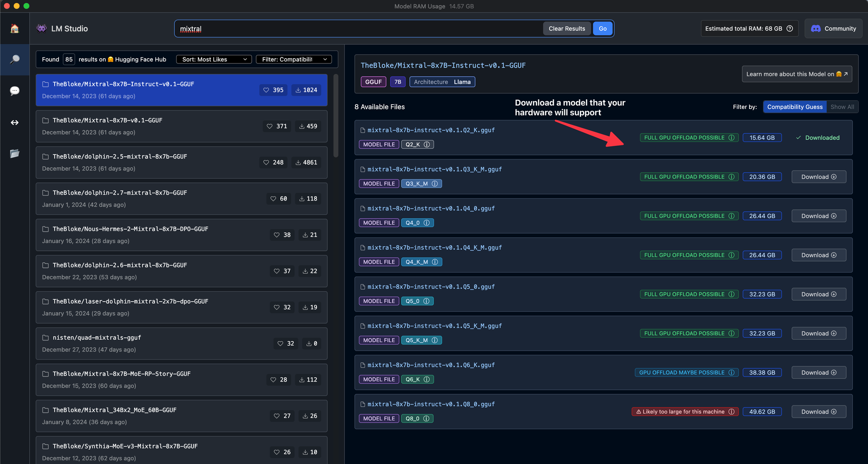
Task: Click mixtral-8x7b-instruct-v0.1.Q6_K.gguf file name
Action: pyautogui.click(x=431, y=365)
